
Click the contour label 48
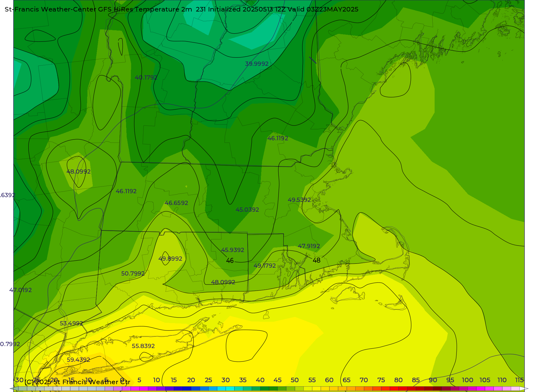coord(316,260)
